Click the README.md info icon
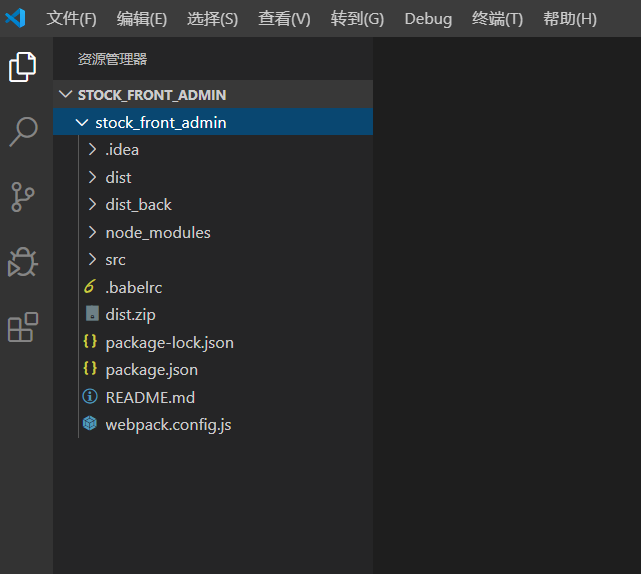This screenshot has width=641, height=574. 90,397
